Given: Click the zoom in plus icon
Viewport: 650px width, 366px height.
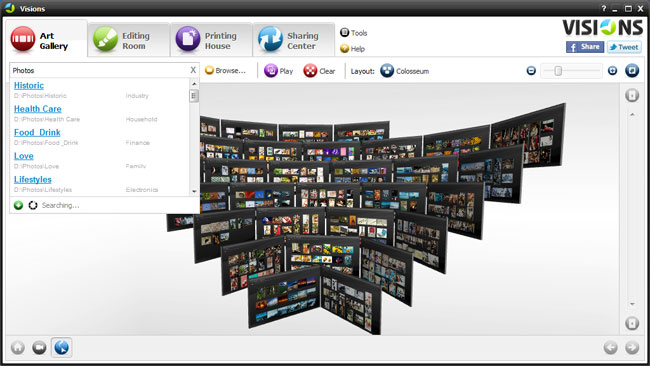Looking at the screenshot, I should pyautogui.click(x=612, y=71).
